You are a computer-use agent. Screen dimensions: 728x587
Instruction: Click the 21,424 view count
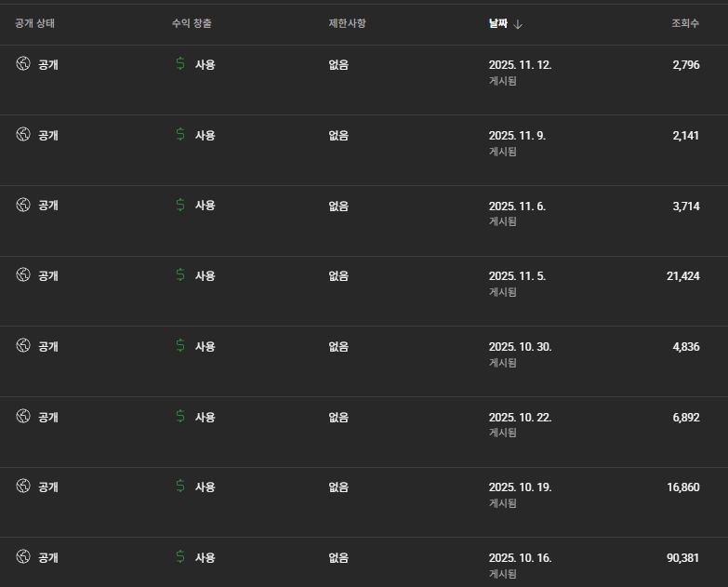(682, 276)
